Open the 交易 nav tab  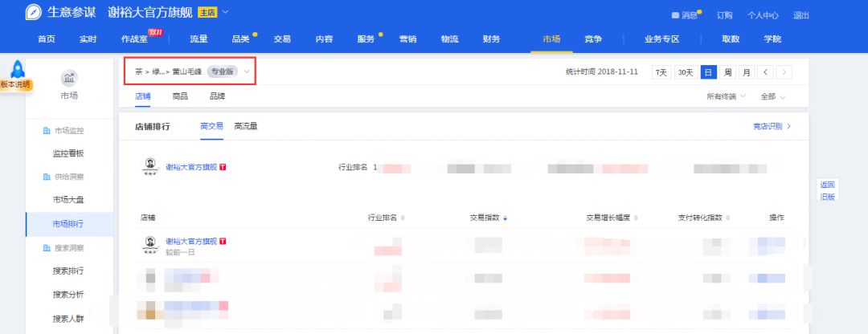click(282, 39)
